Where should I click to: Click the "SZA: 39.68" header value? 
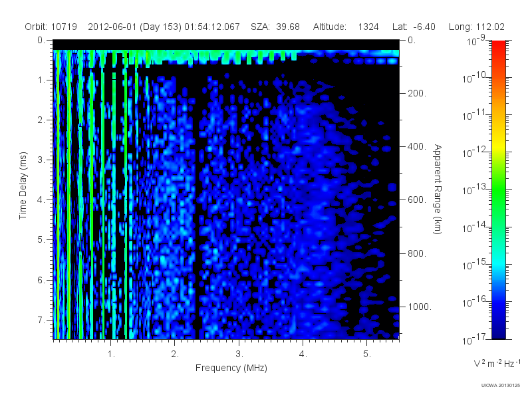click(x=275, y=27)
